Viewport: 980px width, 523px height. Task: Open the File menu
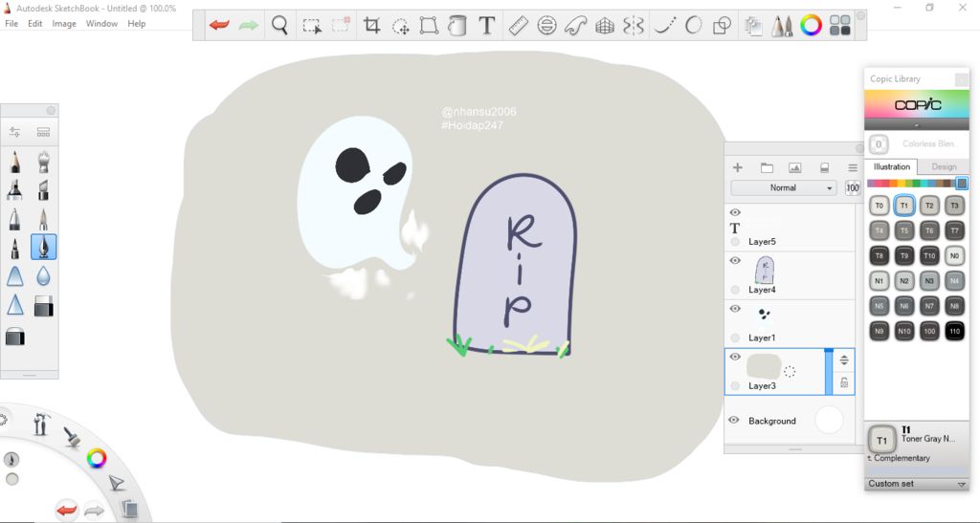pyautogui.click(x=11, y=24)
